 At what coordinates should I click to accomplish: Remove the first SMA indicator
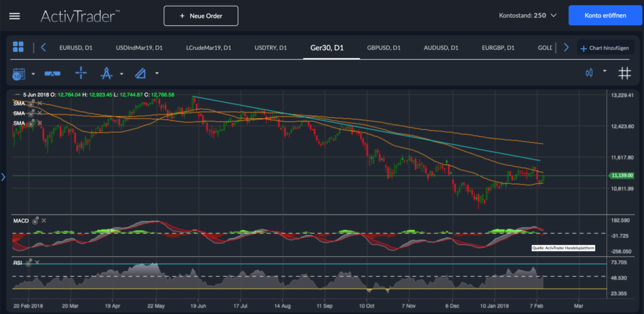[40, 103]
